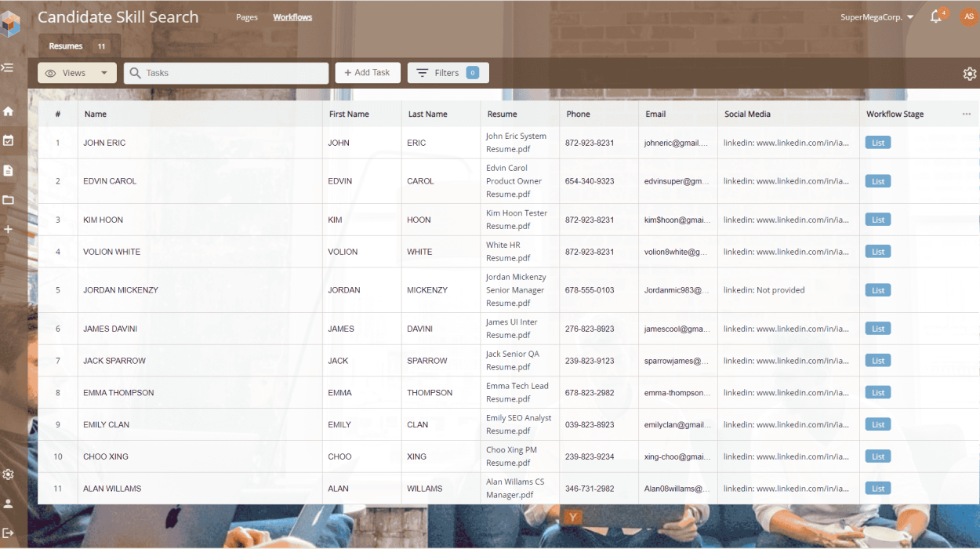Open the AS user avatar menu
This screenshot has height=549, width=980.
(968, 16)
